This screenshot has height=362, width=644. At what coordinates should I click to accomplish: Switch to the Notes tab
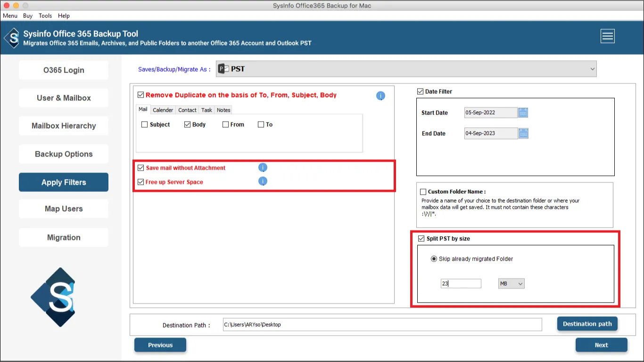click(223, 110)
